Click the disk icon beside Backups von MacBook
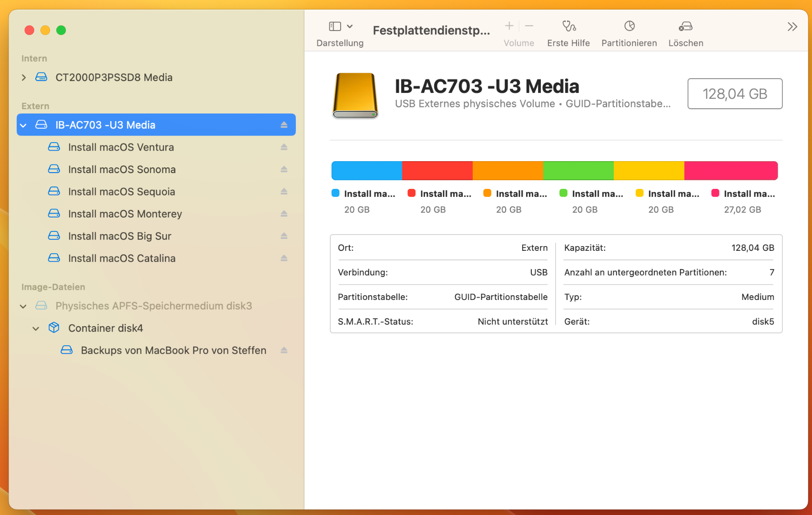Screen dimensions: 812x515 click(x=67, y=350)
